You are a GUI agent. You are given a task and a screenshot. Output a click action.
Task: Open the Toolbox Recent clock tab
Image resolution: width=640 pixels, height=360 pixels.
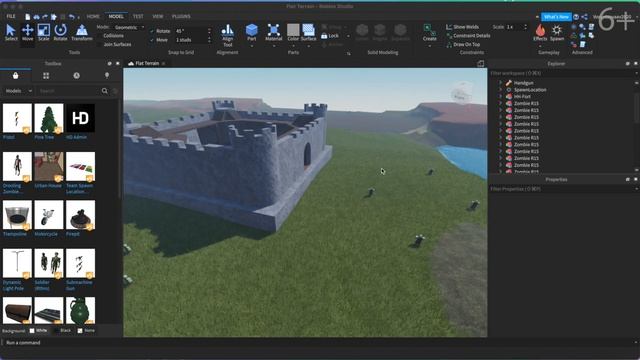coord(76,76)
